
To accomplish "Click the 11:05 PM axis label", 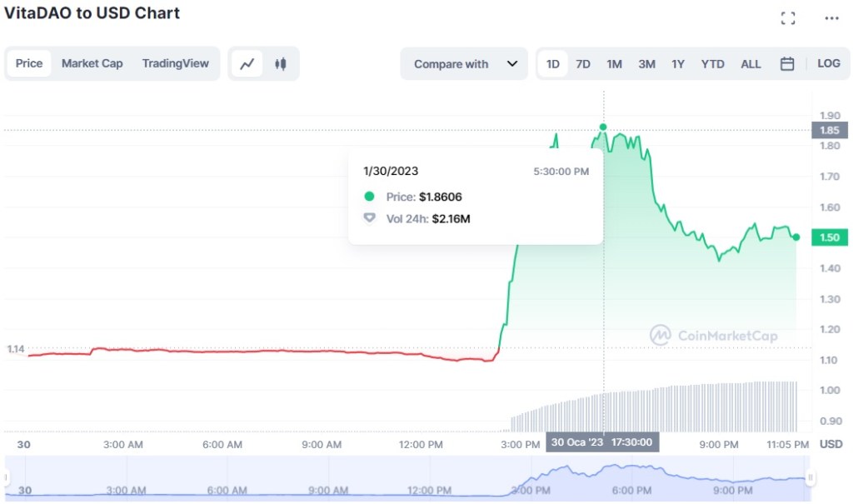I will point(788,445).
